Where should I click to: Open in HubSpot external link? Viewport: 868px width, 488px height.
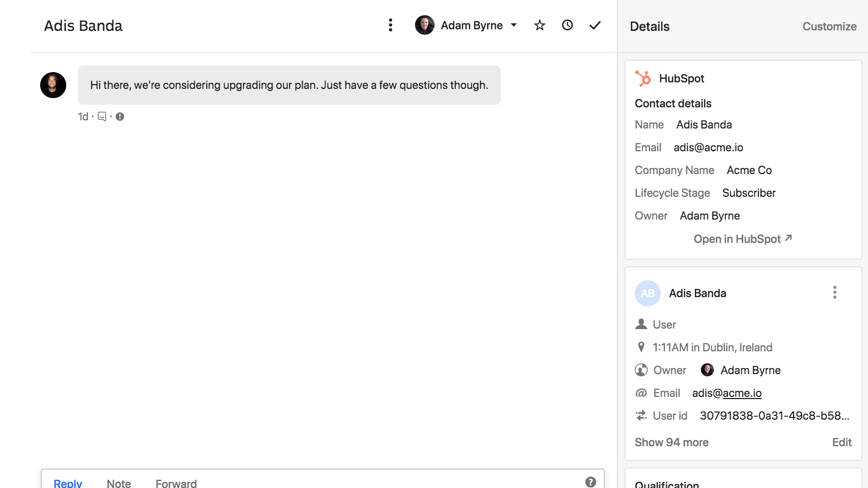click(x=742, y=239)
